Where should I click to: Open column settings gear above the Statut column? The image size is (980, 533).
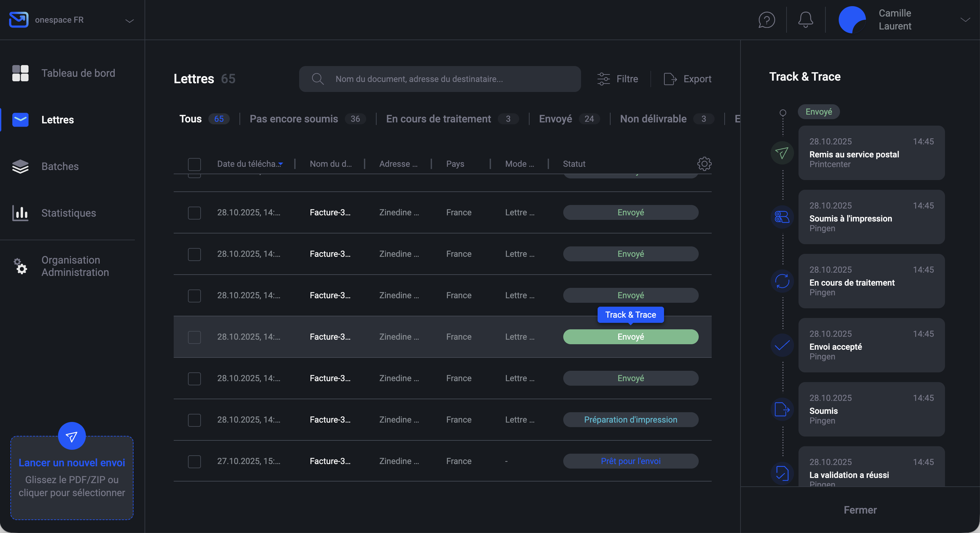[704, 164]
